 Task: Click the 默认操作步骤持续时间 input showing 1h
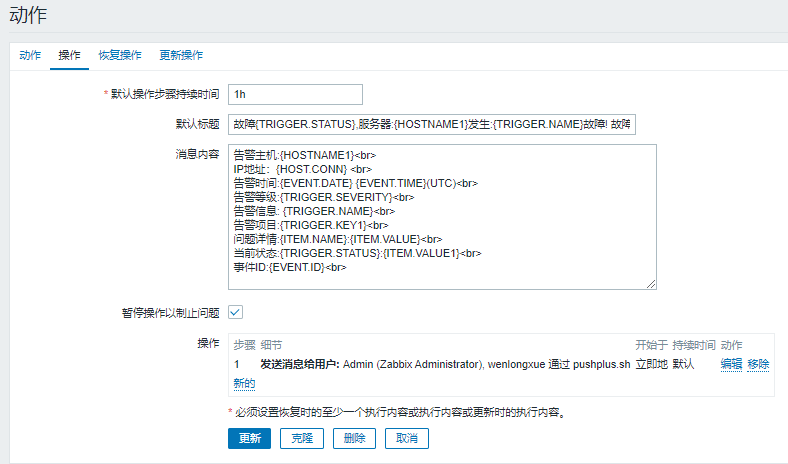(x=294, y=93)
